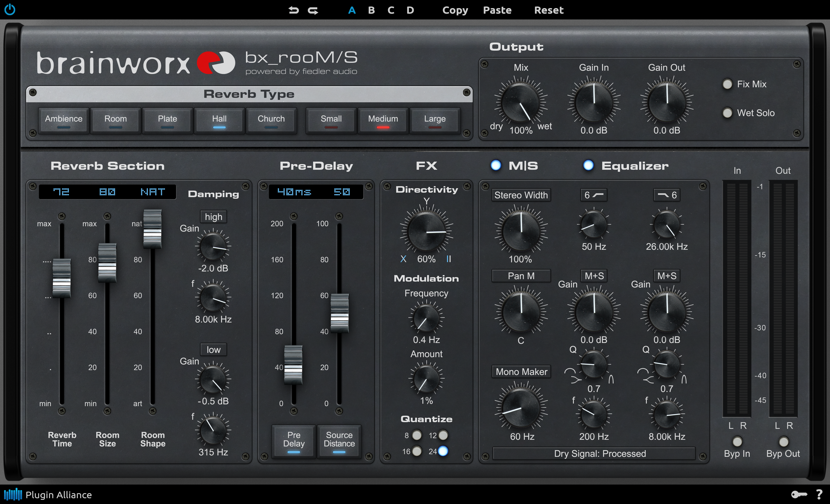Image resolution: width=830 pixels, height=504 pixels.
Task: Open the help question mark icon
Action: [x=819, y=494]
